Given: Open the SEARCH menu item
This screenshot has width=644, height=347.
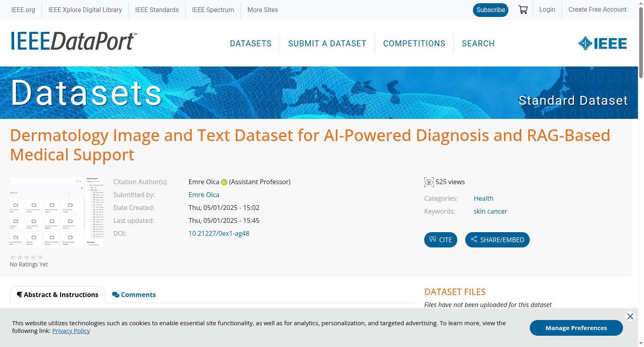Looking at the screenshot, I should pyautogui.click(x=478, y=44).
